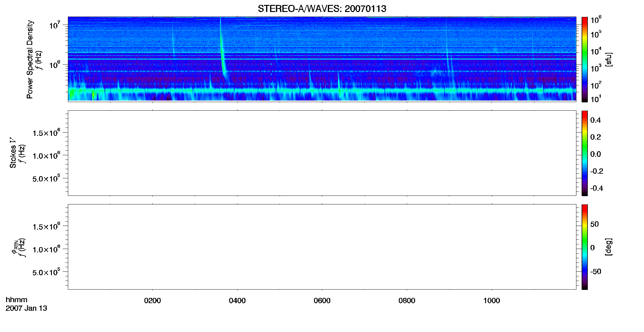This screenshot has width=644, height=332.
Task: Click the -50 label on degrees colorbar
Action: tap(596, 272)
